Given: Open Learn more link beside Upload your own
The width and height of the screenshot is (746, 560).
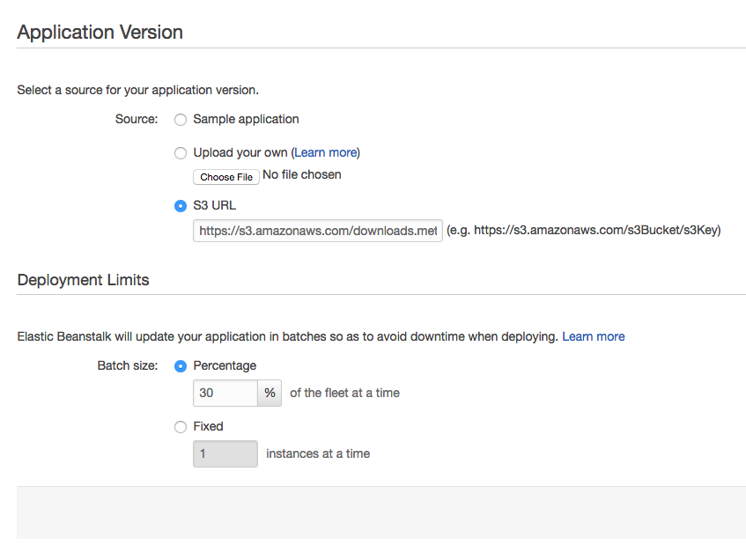Looking at the screenshot, I should [325, 152].
